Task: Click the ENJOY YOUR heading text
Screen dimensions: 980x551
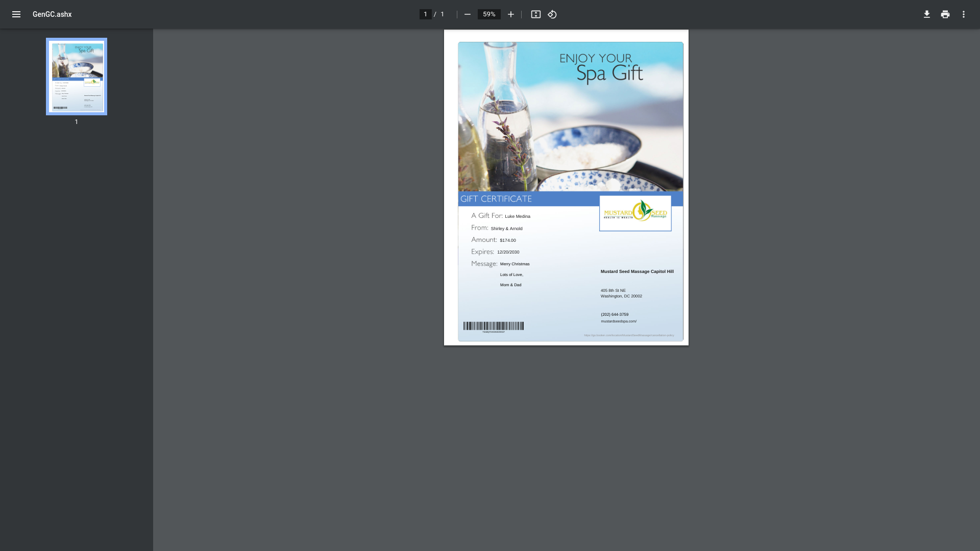Action: click(596, 58)
